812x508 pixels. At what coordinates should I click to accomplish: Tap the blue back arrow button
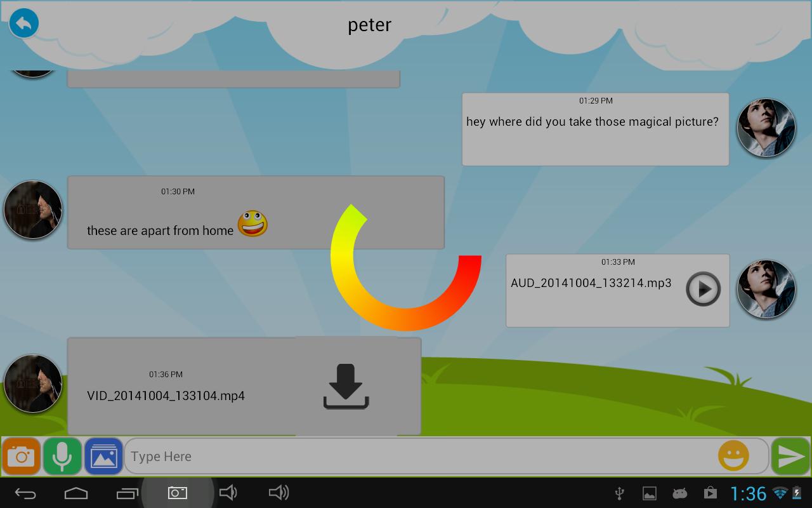24,23
